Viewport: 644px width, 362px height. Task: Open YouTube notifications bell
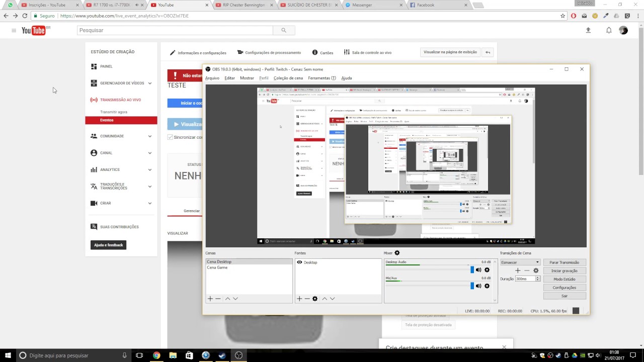(609, 30)
